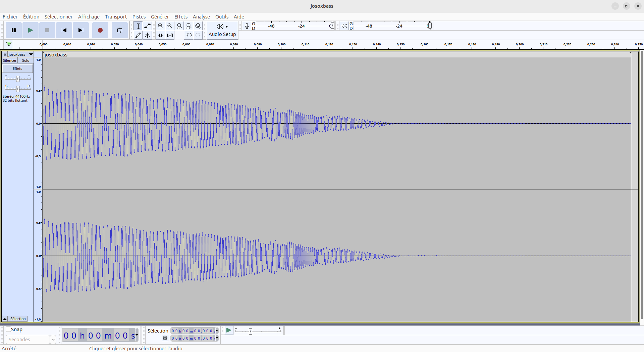Image resolution: width=644 pixels, height=352 pixels.
Task: Open the Secondes snap unit dropdown
Action: coord(53,340)
